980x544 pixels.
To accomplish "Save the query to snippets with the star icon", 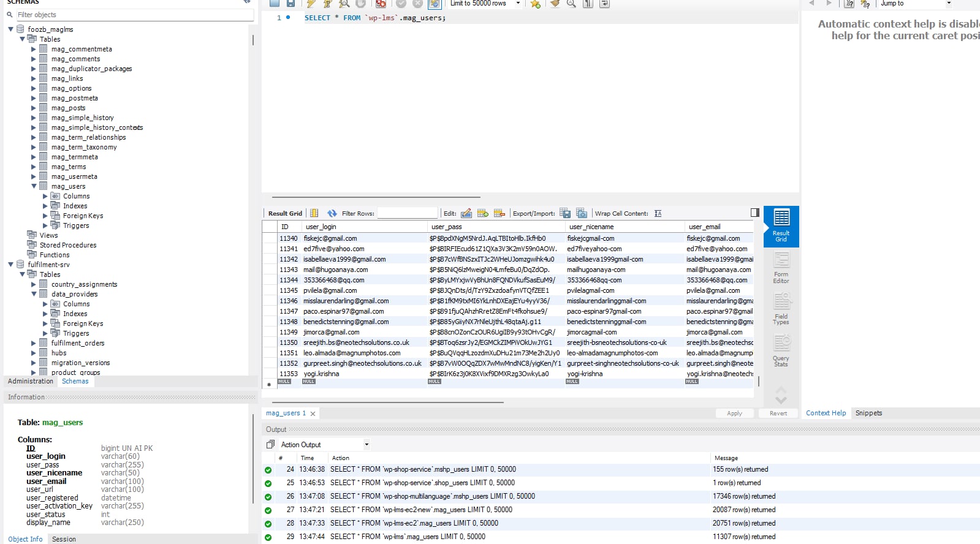I will tap(535, 3).
